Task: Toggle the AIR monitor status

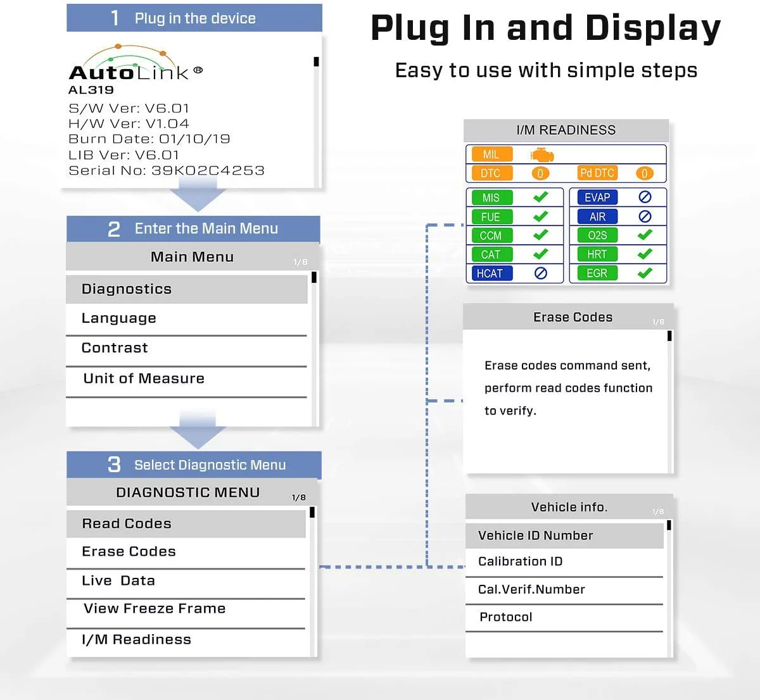Action: click(x=645, y=216)
